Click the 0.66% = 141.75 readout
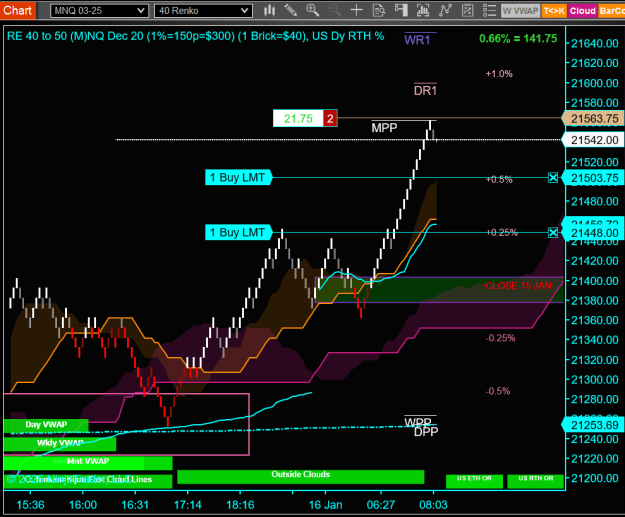 518,39
